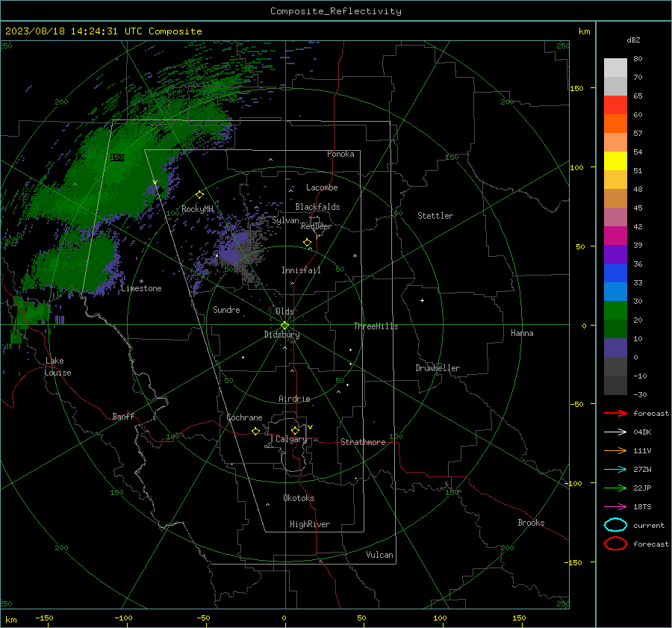Click the RedDeer label on map

(317, 226)
